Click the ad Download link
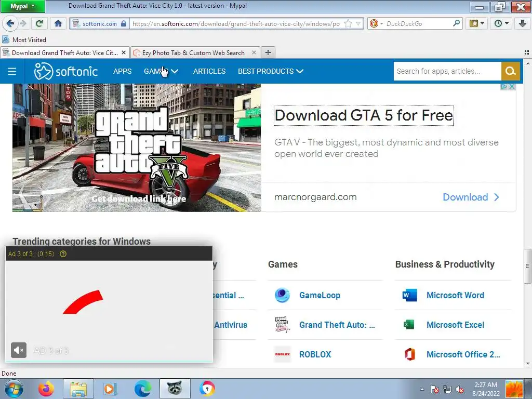Screen dimensions: 532x399 pos(471,197)
